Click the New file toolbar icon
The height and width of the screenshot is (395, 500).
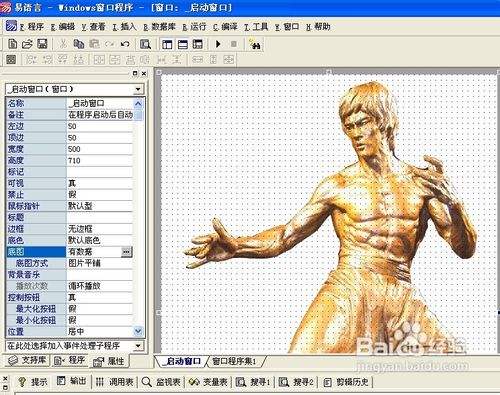click(12, 44)
